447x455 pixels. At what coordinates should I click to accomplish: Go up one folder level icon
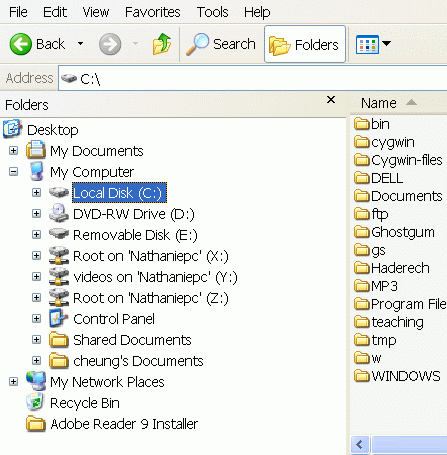[162, 44]
